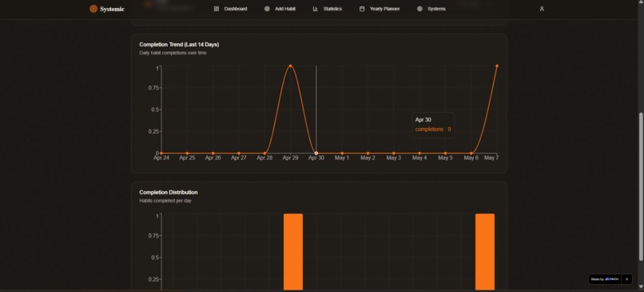Click the Made by badge link
644x292 pixels.
tap(605, 279)
